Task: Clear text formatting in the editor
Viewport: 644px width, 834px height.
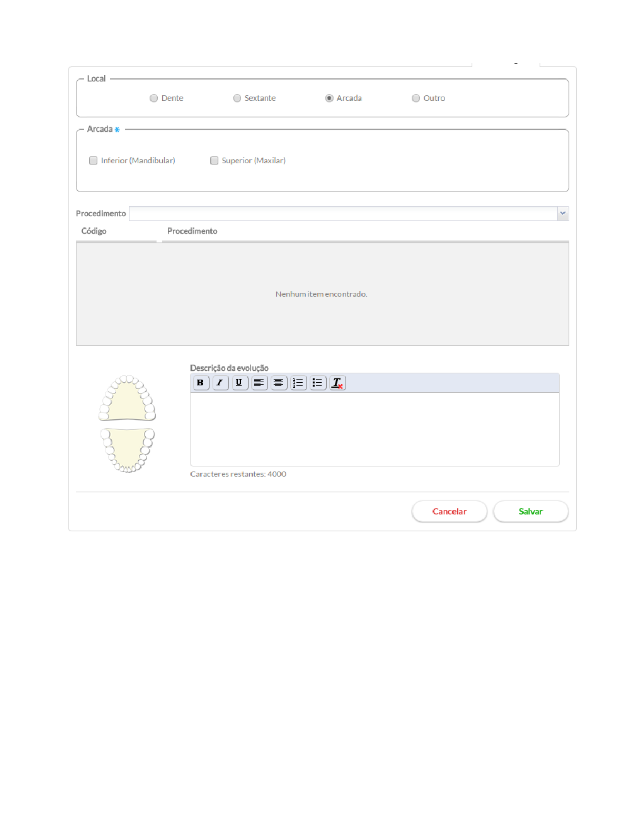Action: [x=337, y=383]
